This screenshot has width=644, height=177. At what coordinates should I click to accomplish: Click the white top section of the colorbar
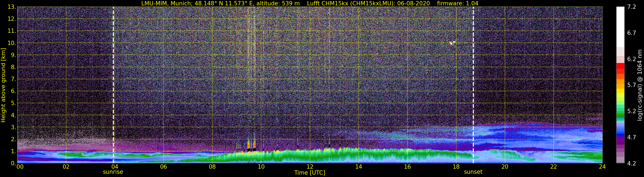pos(620,27)
